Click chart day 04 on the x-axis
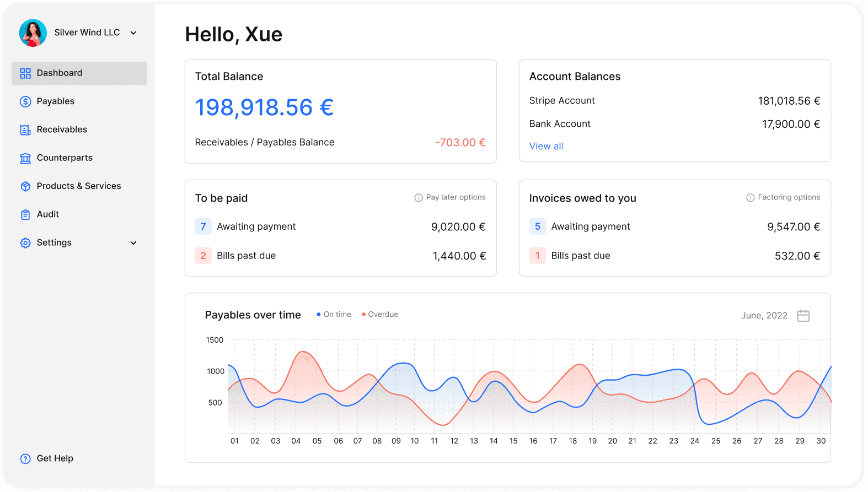The width and height of the screenshot is (868, 492). pyautogui.click(x=296, y=441)
